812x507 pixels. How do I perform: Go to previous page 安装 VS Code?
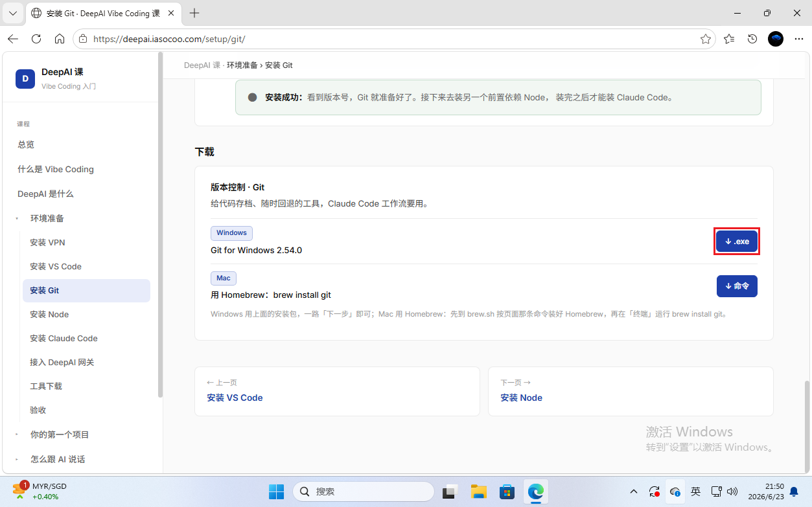click(x=337, y=391)
